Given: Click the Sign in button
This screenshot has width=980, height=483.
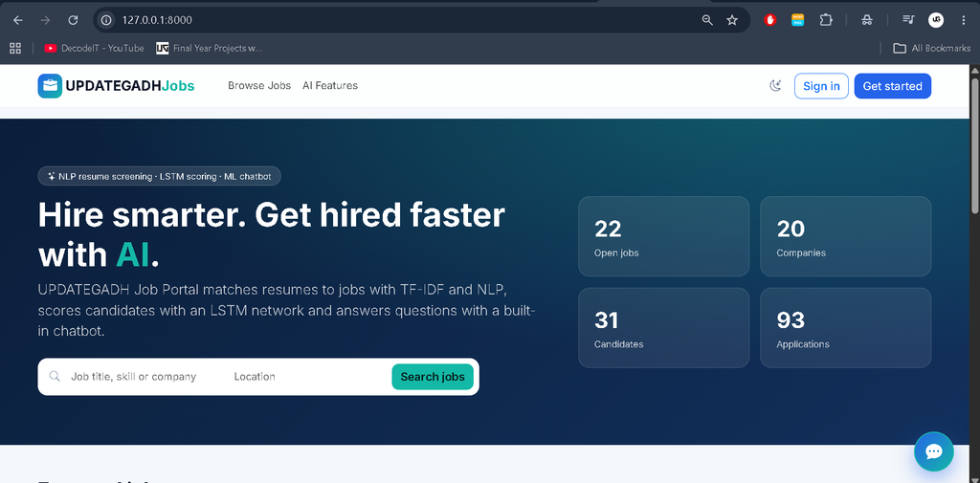Looking at the screenshot, I should coord(821,86).
